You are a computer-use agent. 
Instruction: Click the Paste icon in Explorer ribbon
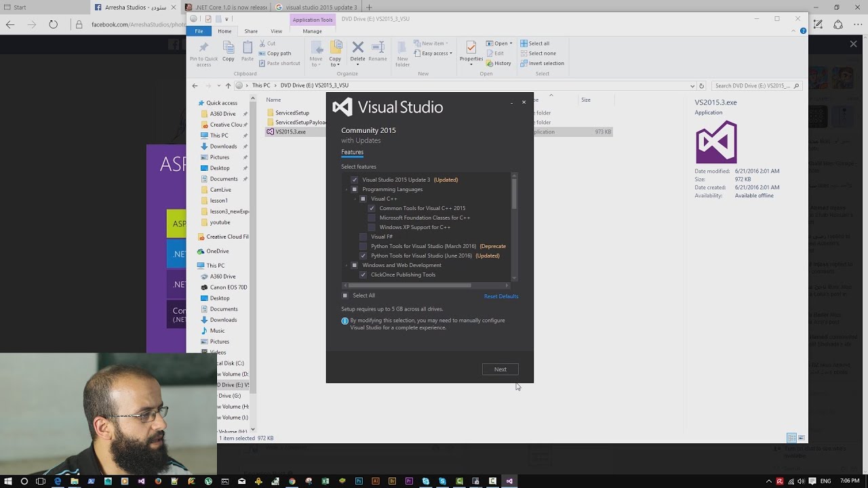[x=248, y=47]
